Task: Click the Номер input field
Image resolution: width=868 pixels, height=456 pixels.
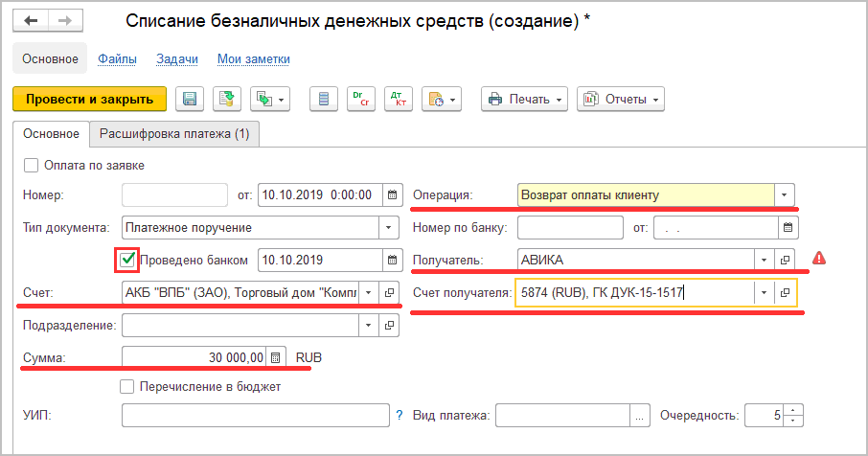Action: tap(174, 194)
